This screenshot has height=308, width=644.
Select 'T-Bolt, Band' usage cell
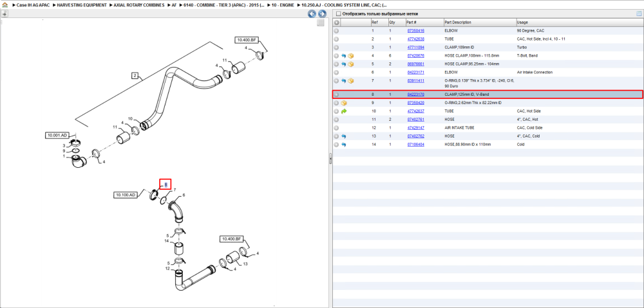point(527,55)
